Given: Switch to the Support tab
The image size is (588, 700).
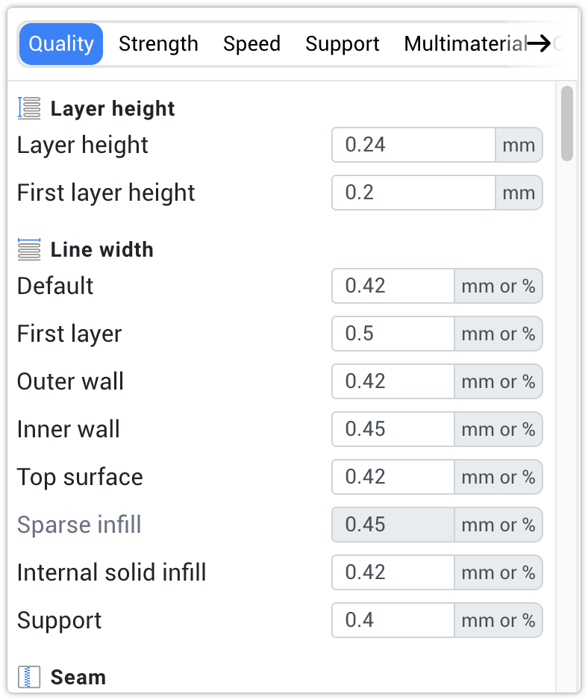Looking at the screenshot, I should pyautogui.click(x=342, y=44).
